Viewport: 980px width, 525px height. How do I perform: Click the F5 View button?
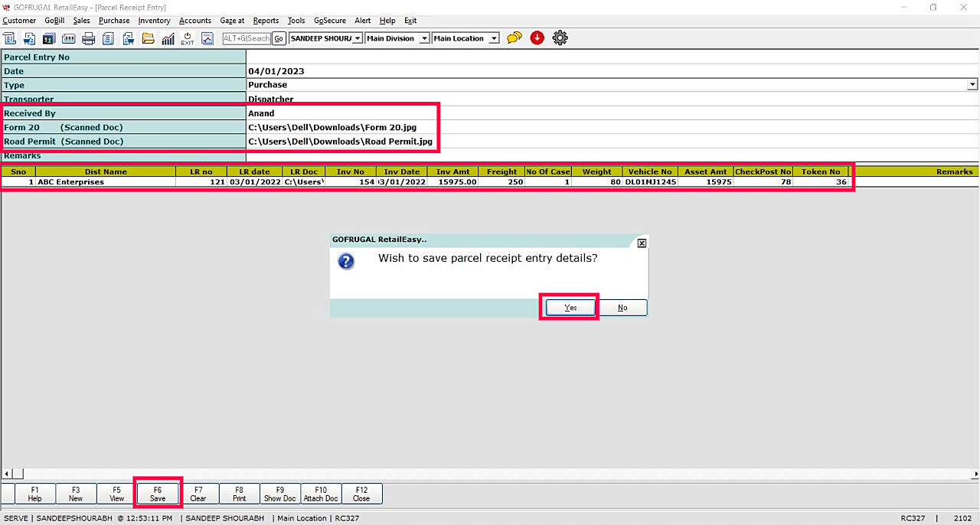tap(116, 494)
